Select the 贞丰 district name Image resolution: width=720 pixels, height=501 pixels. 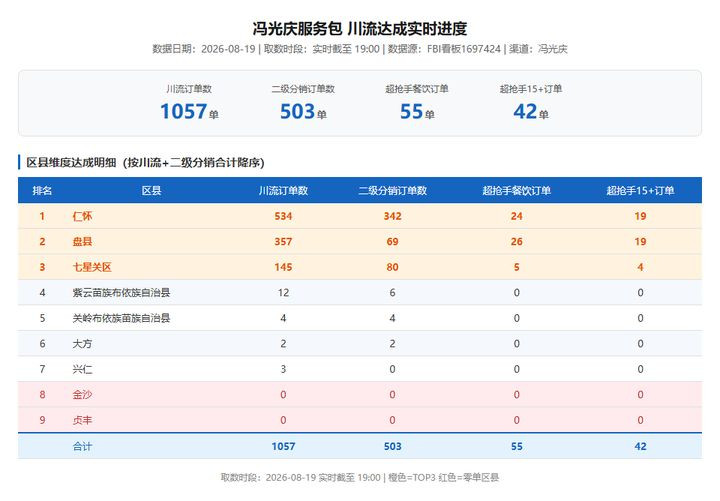82,420
